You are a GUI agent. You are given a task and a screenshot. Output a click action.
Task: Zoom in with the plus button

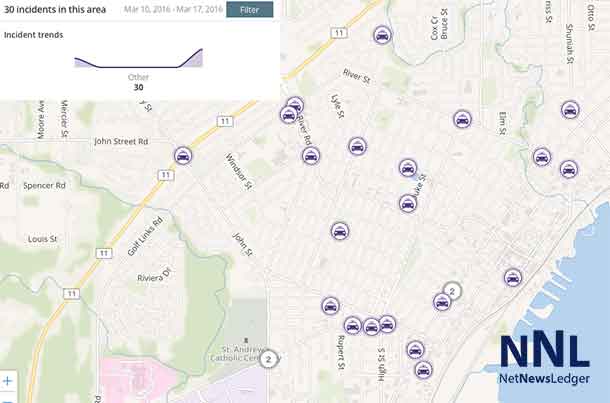click(x=8, y=381)
